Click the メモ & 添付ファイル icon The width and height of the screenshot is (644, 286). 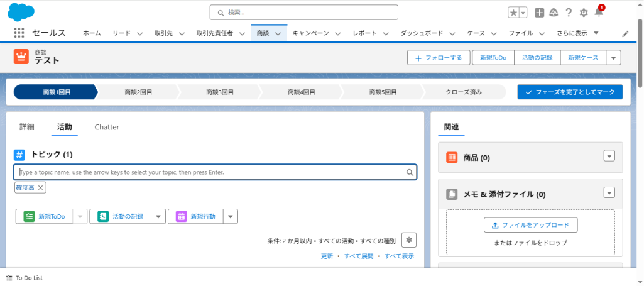[x=452, y=194]
